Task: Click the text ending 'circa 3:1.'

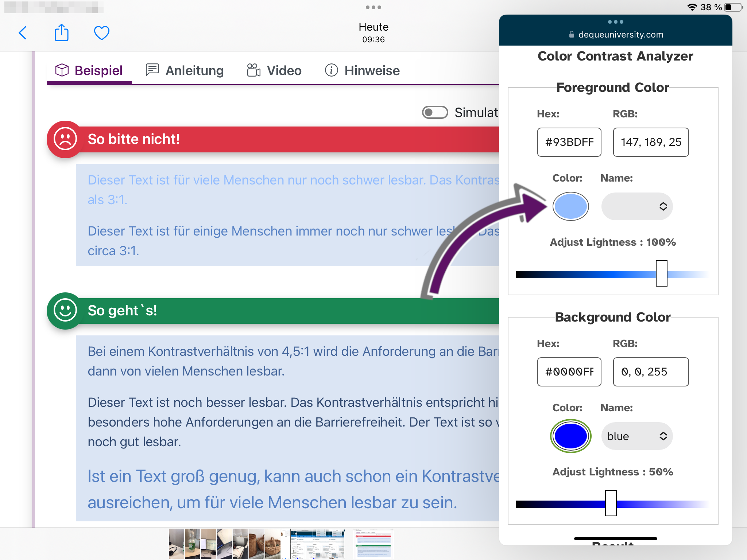Action: click(x=293, y=241)
